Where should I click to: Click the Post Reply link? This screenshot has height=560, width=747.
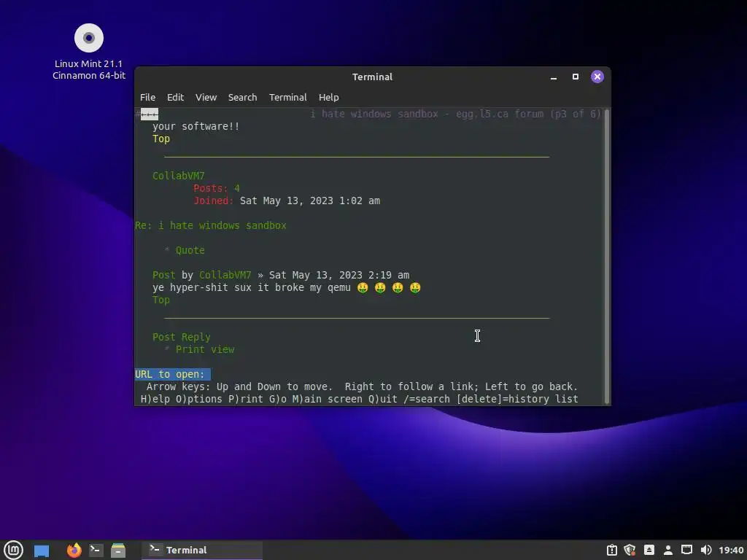pos(182,337)
